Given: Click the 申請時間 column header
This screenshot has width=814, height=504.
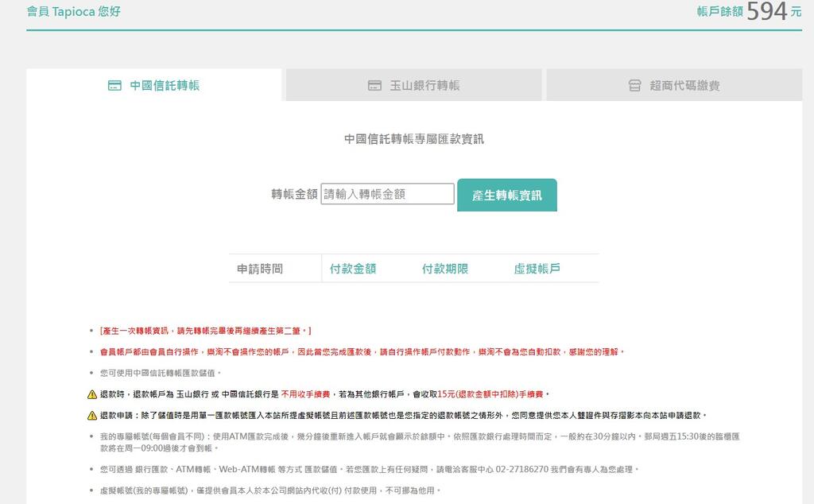Looking at the screenshot, I should click(x=260, y=269).
